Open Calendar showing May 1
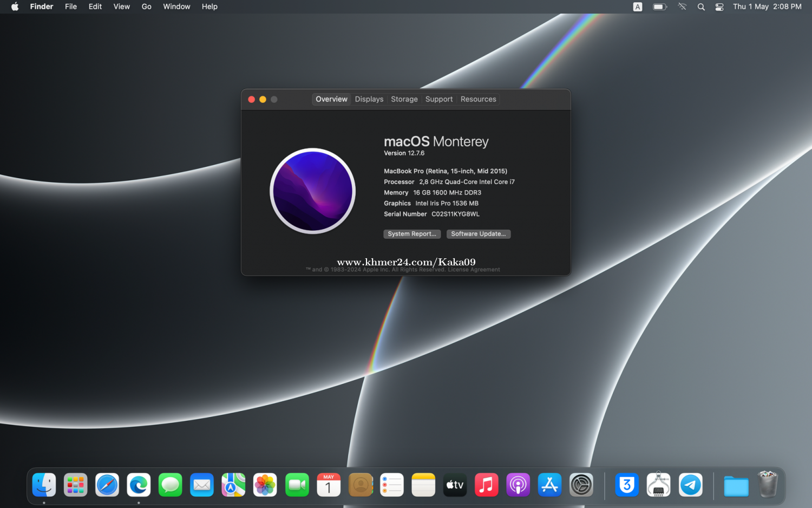Viewport: 812px width, 508px height. [x=329, y=485]
